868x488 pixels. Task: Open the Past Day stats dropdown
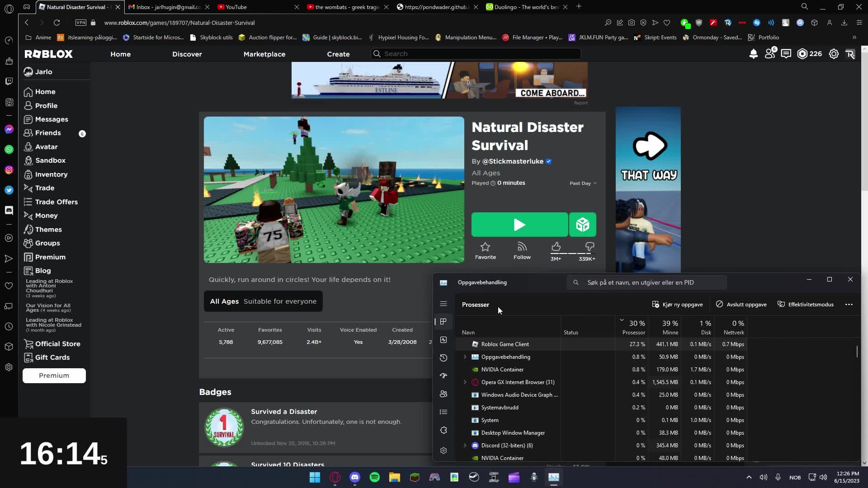click(x=583, y=183)
